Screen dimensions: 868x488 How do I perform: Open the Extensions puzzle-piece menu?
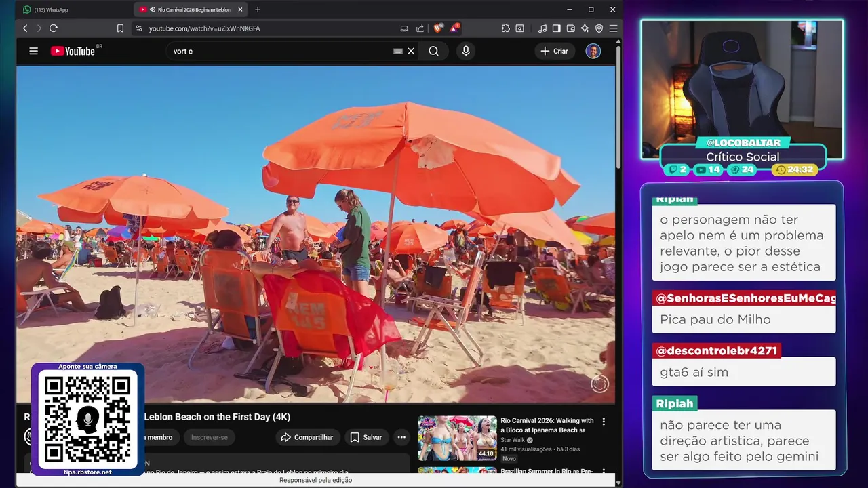click(x=506, y=28)
